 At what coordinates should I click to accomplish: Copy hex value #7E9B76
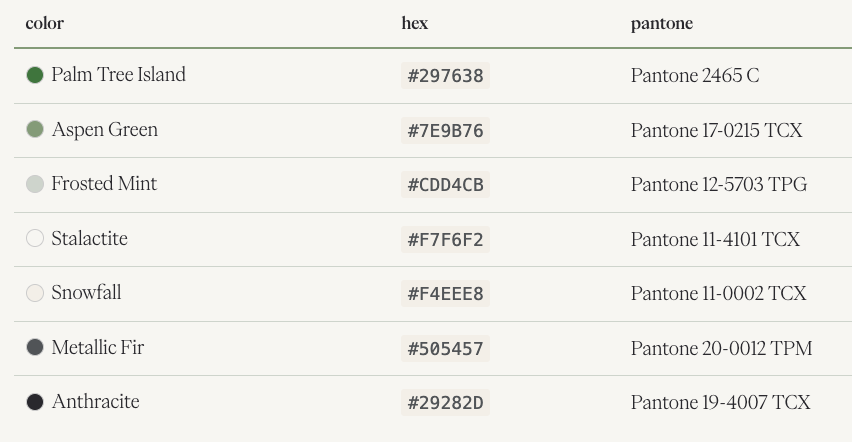445,130
